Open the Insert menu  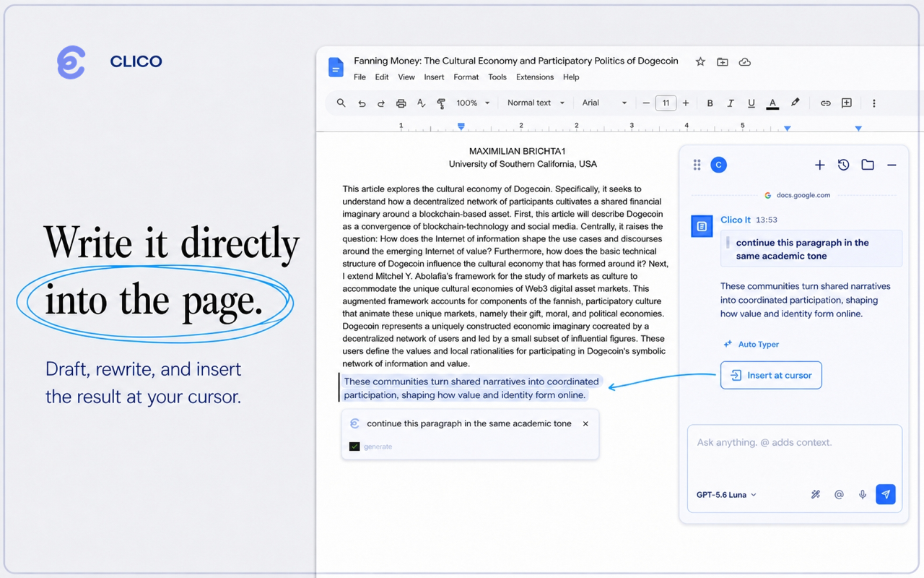click(435, 77)
